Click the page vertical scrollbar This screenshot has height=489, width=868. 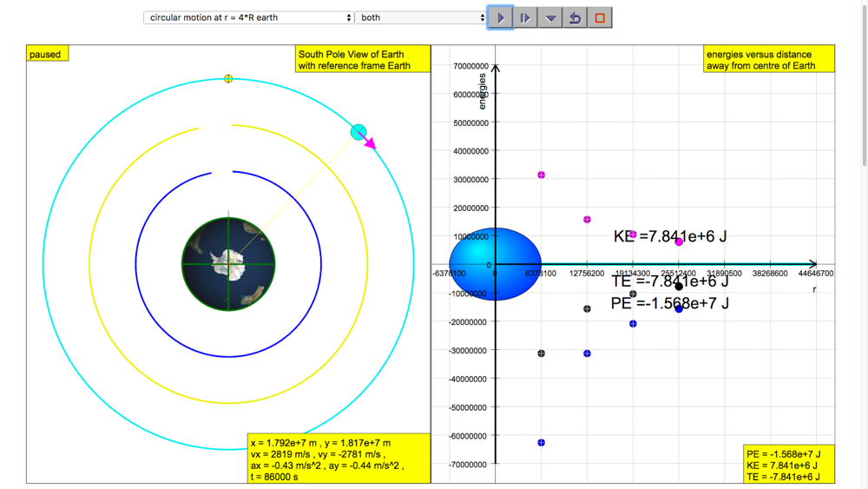click(x=862, y=87)
